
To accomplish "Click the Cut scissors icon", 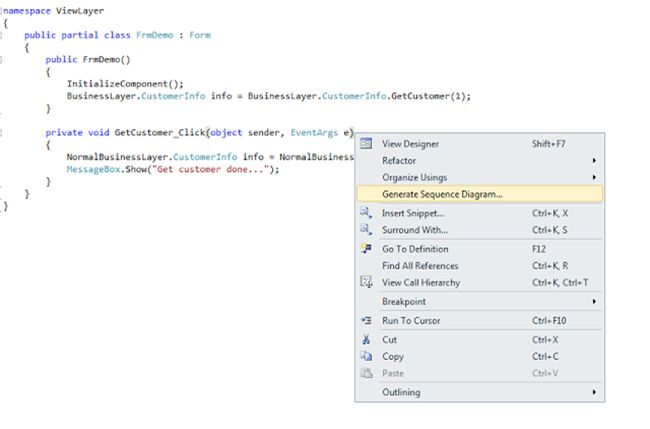I will pyautogui.click(x=366, y=340).
